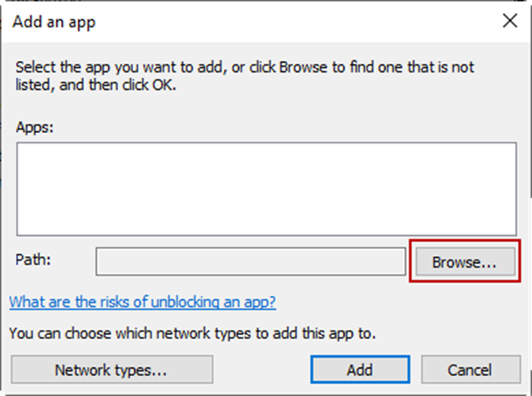Viewport: 532px width, 396px height.
Task: Confirm adding the app with Add
Action: click(360, 370)
